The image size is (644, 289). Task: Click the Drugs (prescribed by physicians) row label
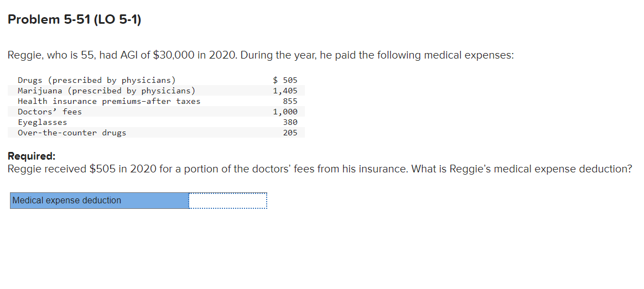pos(96,80)
